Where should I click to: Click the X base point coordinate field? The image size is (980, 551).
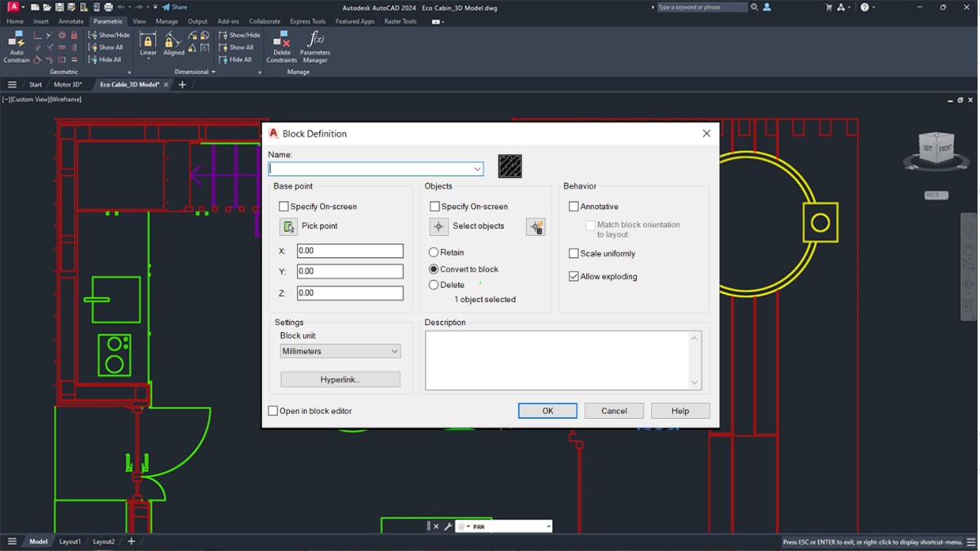click(350, 251)
